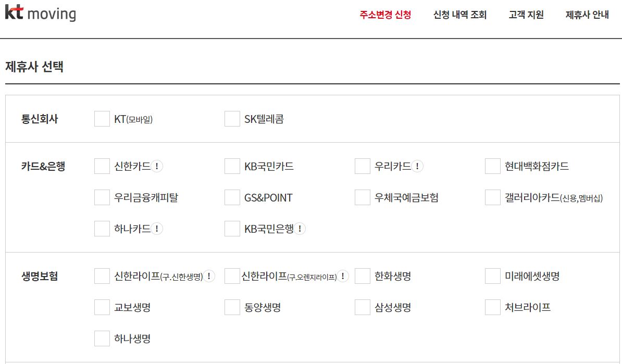Check the 하나생명 checkbox
622x364 pixels.
(x=102, y=338)
